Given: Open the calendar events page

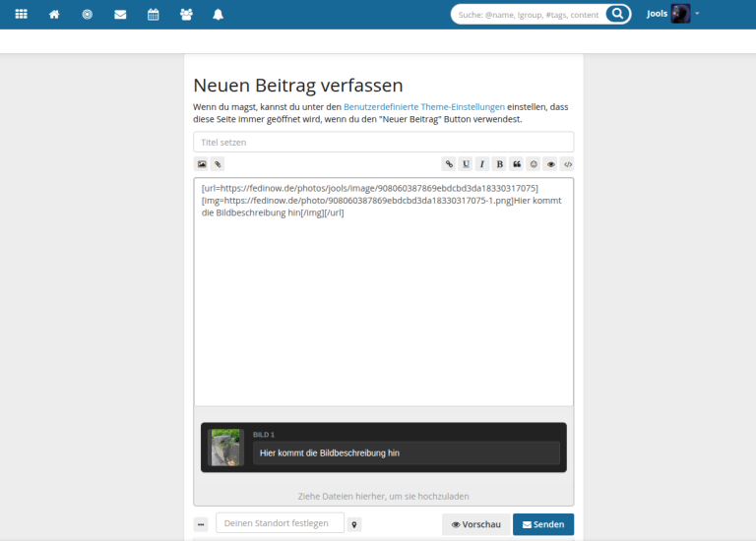Looking at the screenshot, I should pyautogui.click(x=154, y=15).
